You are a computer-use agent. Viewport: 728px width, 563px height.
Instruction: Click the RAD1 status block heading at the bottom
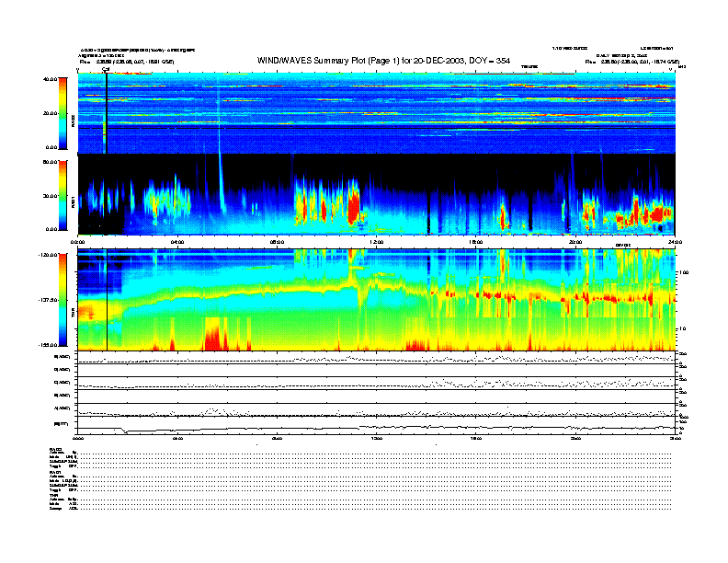click(56, 473)
